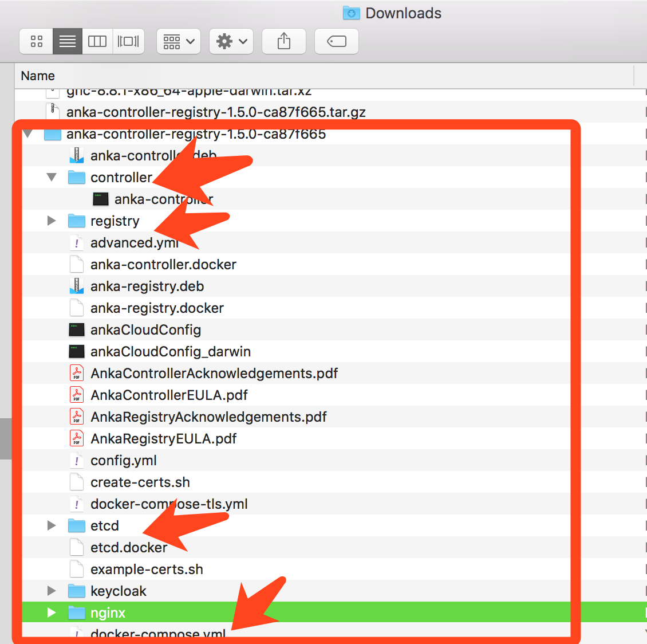The height and width of the screenshot is (644, 647).
Task: Select the nginx folder icon
Action: tap(76, 612)
